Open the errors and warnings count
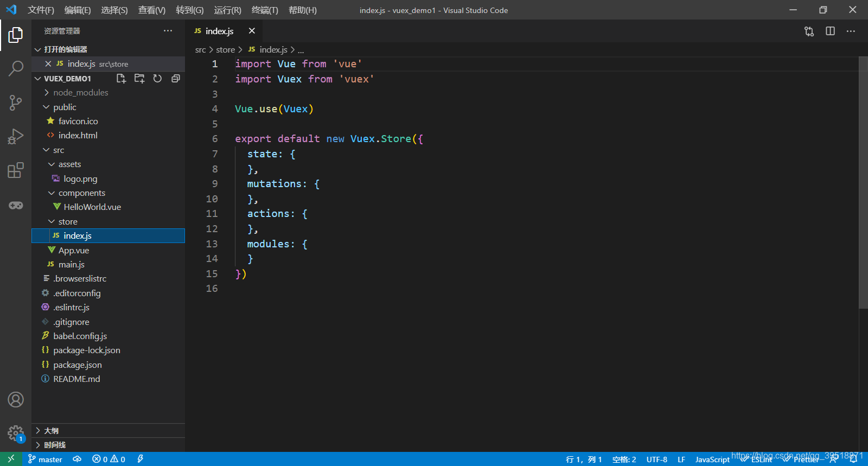The image size is (868, 466). pyautogui.click(x=108, y=459)
